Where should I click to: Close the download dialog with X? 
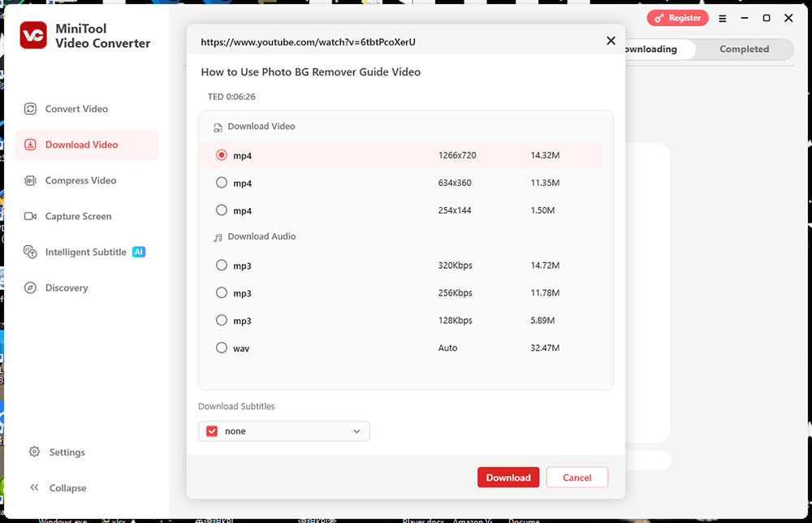pos(611,41)
